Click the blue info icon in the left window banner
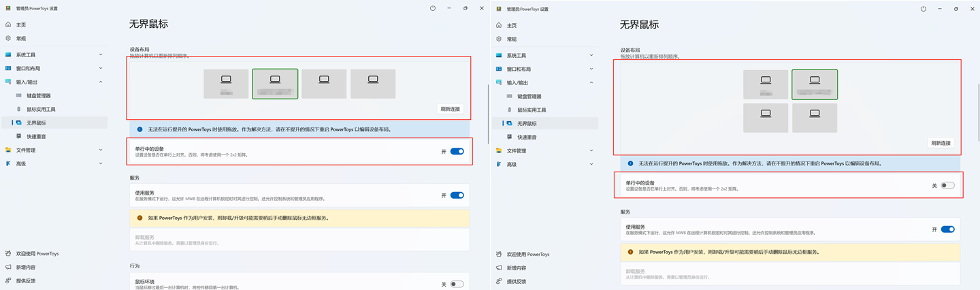Image resolution: width=980 pixels, height=290 pixels. tap(140, 129)
